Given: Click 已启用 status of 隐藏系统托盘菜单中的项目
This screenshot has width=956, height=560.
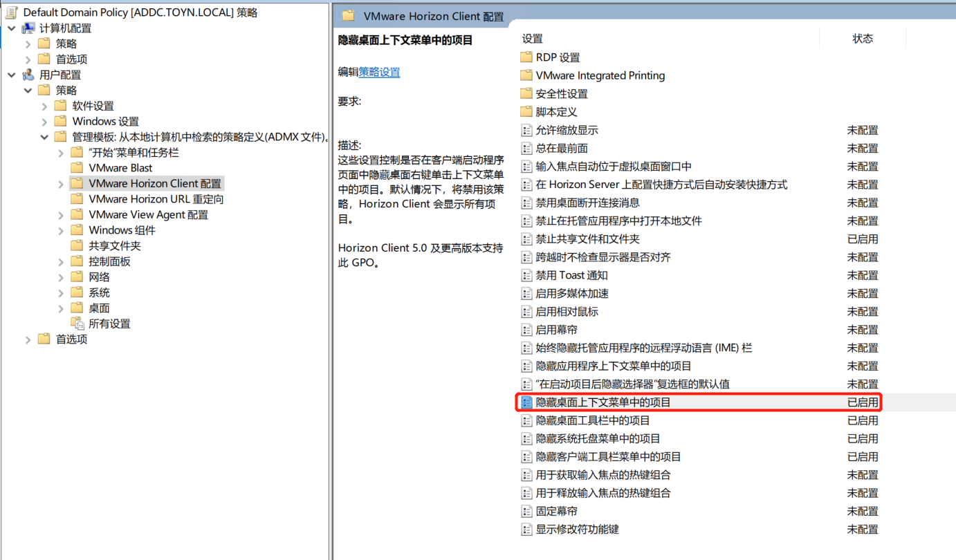Looking at the screenshot, I should click(x=863, y=438).
